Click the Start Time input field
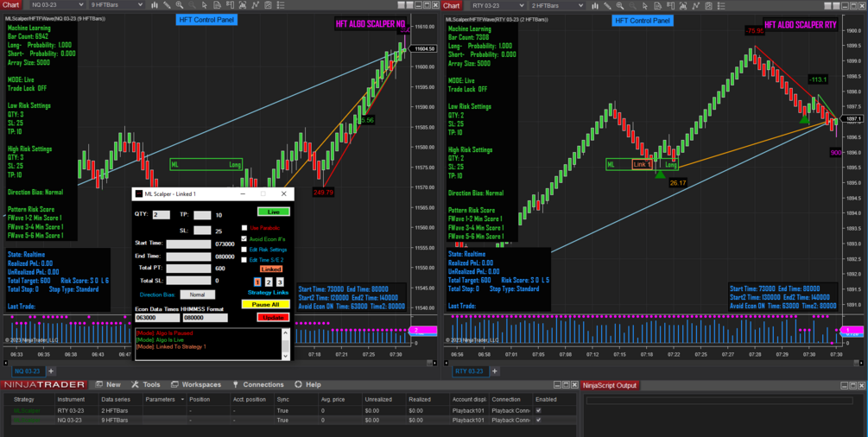The height and width of the screenshot is (437, 868). (x=189, y=244)
